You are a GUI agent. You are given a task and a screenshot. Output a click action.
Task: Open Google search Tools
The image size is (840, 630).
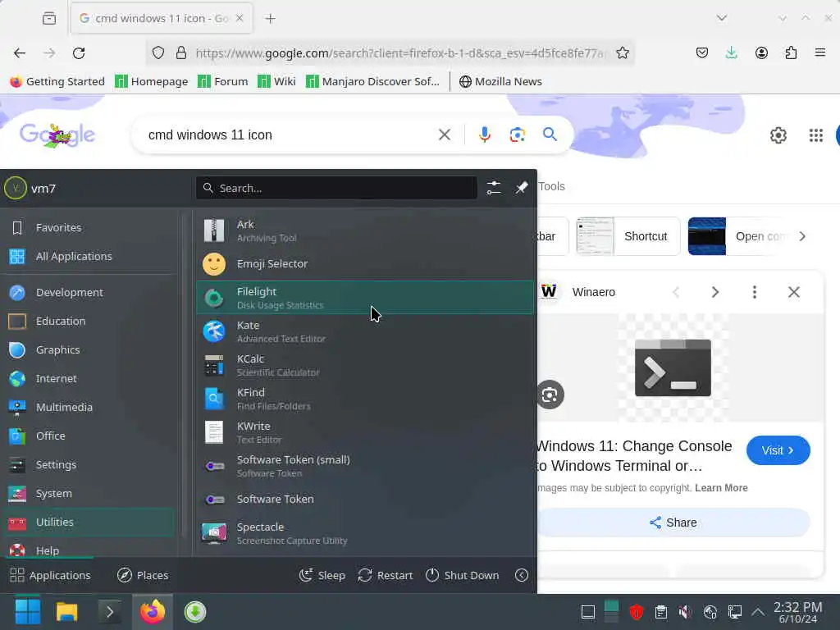coord(551,186)
